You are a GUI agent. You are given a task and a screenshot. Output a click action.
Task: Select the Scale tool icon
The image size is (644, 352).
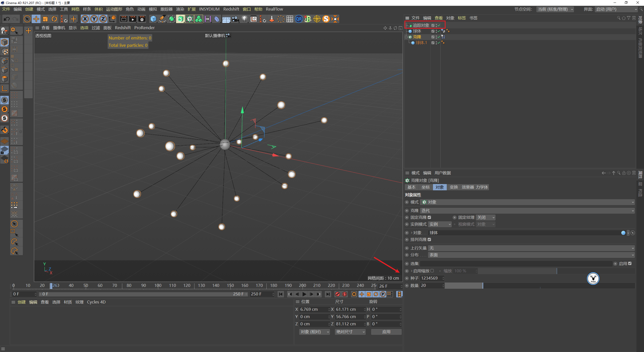(45, 19)
